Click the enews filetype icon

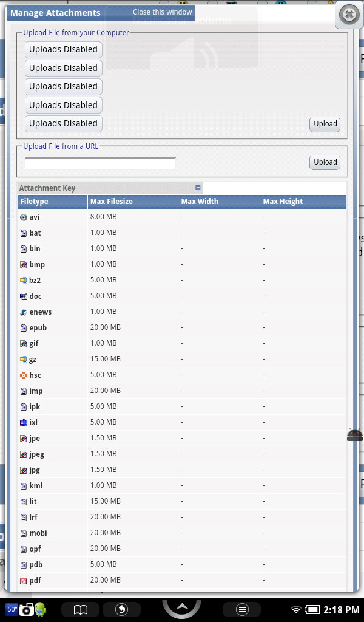[x=24, y=312]
